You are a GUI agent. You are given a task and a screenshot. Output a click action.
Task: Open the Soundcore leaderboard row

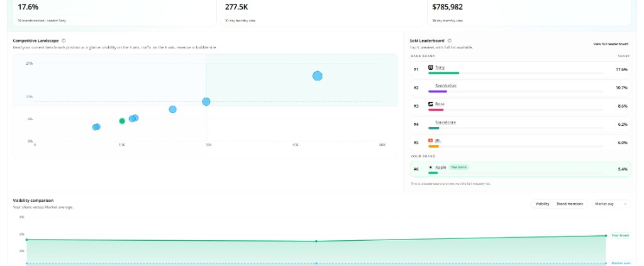coord(520,125)
